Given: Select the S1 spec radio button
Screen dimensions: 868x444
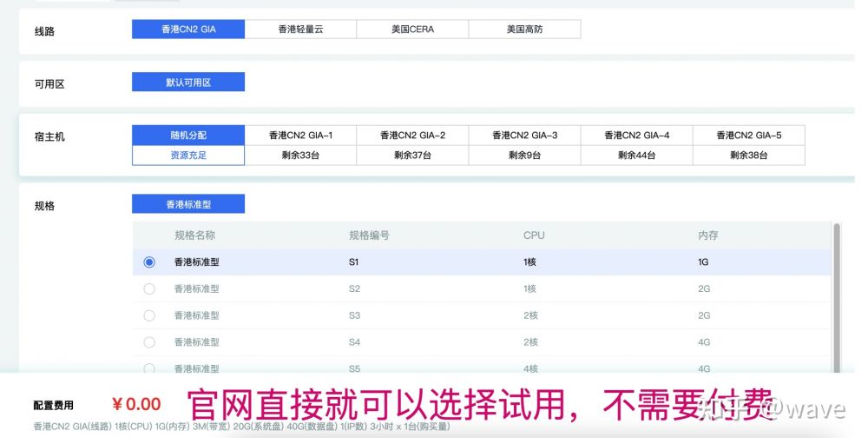Looking at the screenshot, I should coord(149,262).
